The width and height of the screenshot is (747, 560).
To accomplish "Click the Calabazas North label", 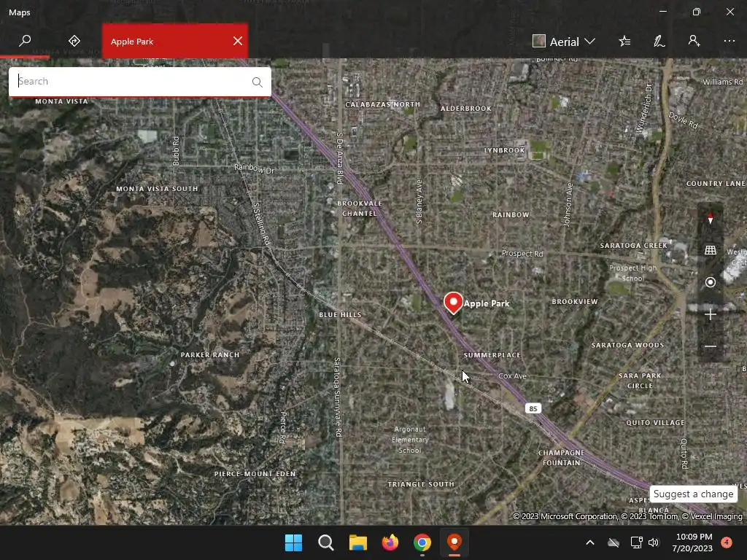I will point(382,104).
